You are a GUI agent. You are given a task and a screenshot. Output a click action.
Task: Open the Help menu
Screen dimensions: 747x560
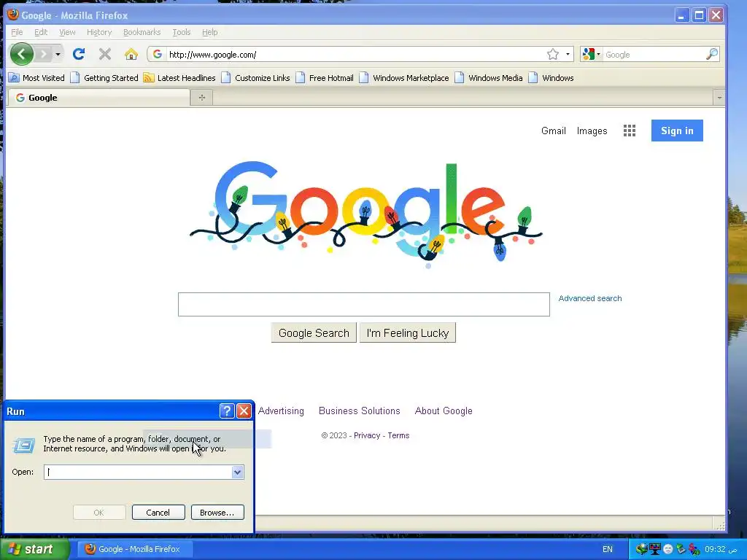point(209,32)
